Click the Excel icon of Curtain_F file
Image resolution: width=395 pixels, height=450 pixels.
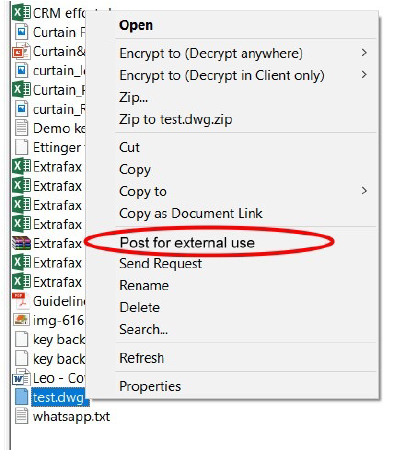pos(22,90)
